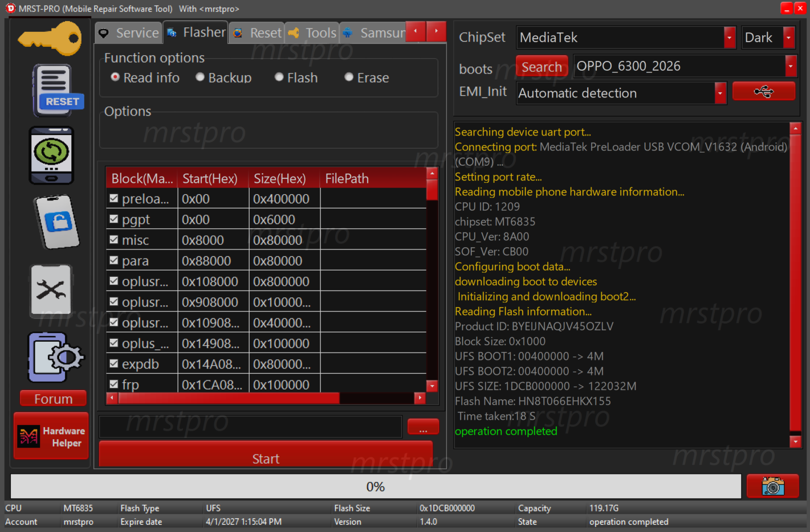
Task: Select the Flash radio option
Action: 279,77
